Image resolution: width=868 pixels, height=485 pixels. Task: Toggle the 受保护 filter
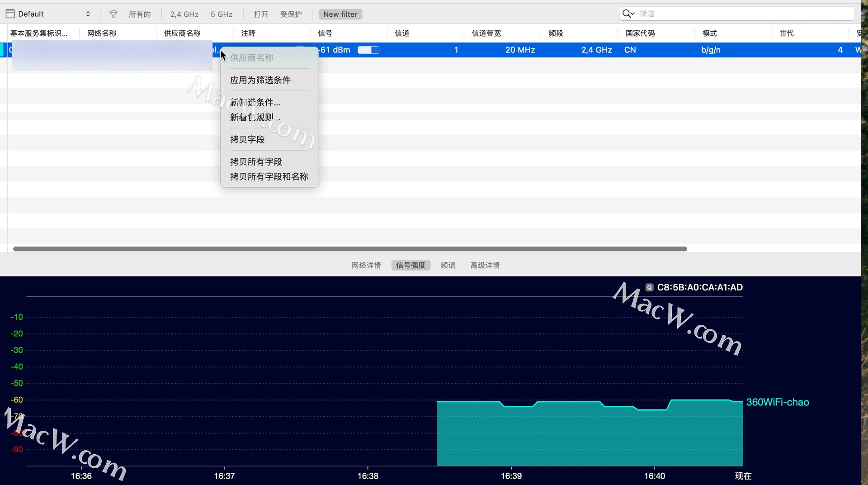click(x=291, y=14)
